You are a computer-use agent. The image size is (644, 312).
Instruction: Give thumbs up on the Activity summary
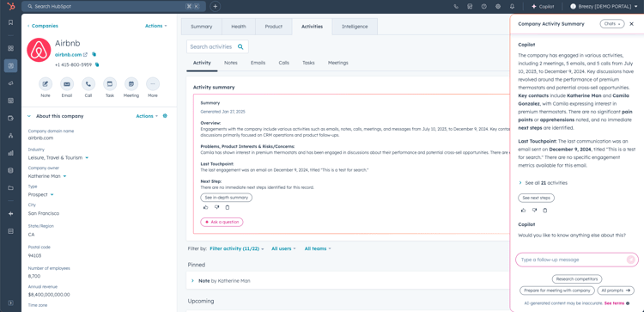(206, 207)
